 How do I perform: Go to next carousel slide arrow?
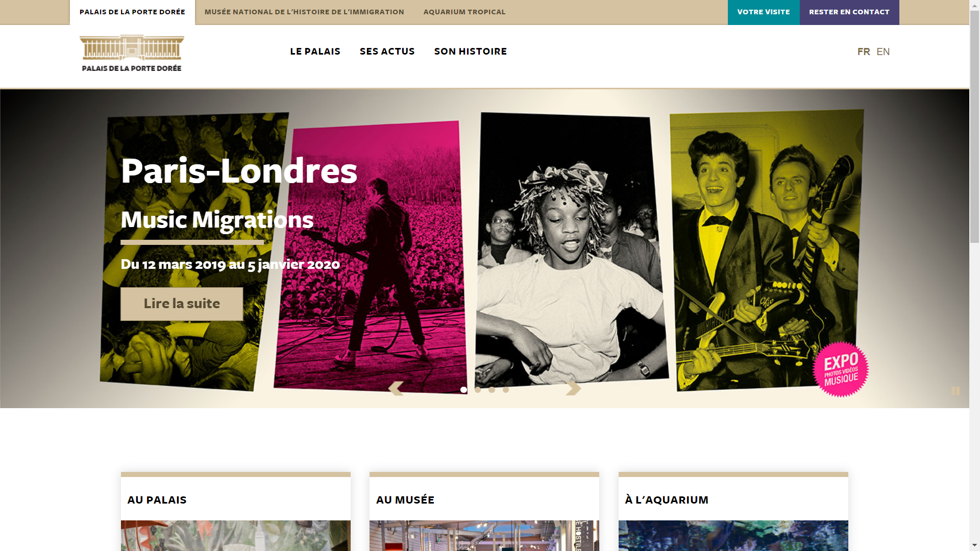[573, 388]
